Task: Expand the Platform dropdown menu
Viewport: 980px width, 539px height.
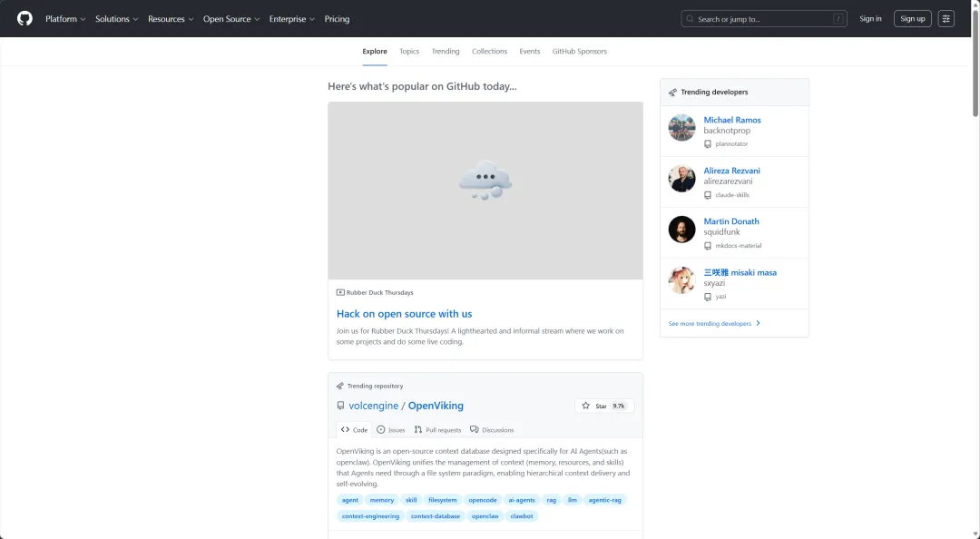Action: tap(65, 19)
